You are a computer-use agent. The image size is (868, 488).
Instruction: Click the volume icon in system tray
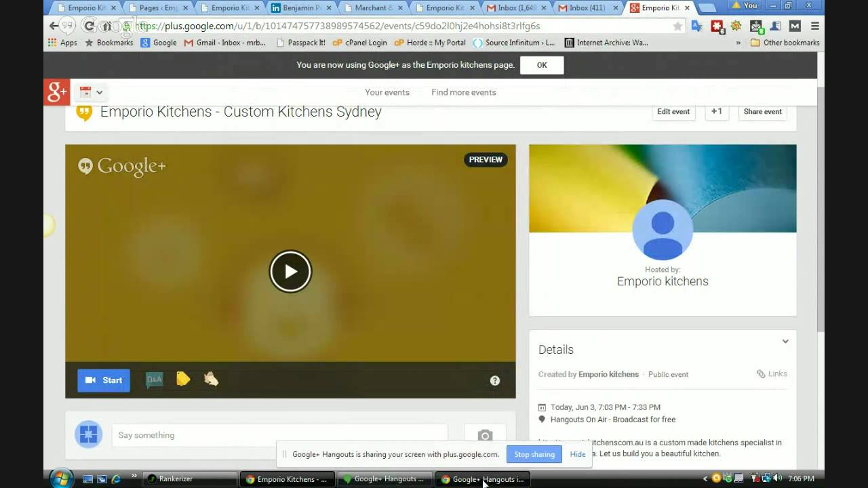(x=777, y=479)
